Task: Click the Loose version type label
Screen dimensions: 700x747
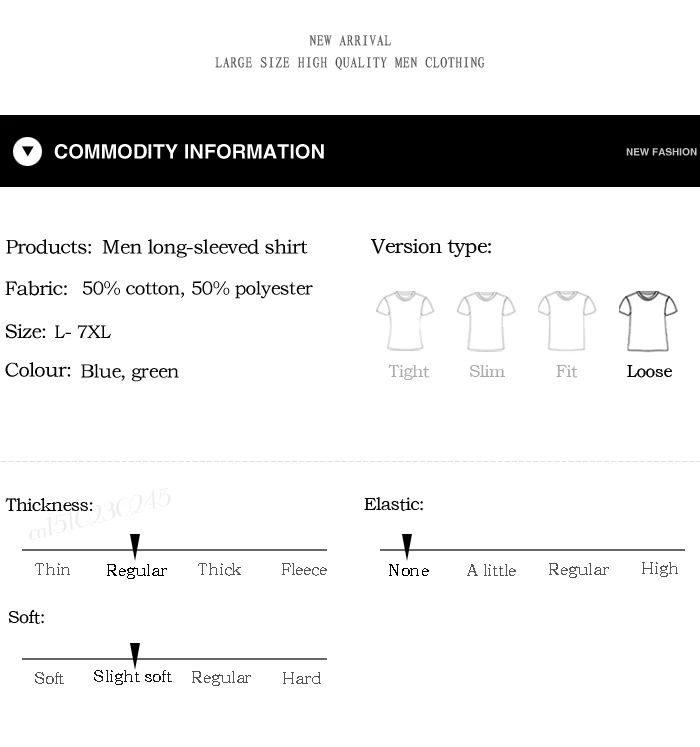Action: click(x=649, y=371)
